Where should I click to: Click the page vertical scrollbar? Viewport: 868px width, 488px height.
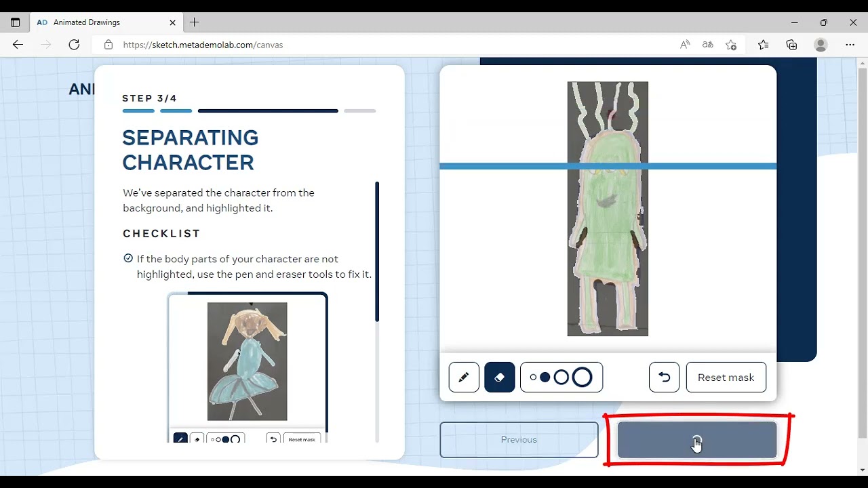[862, 252]
